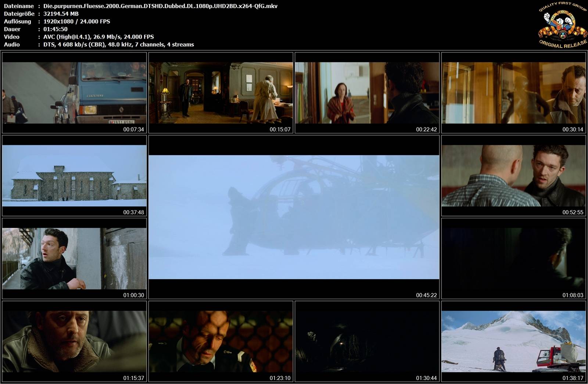Click the timestamp 01:38:17
588x384 pixels.
click(x=573, y=378)
